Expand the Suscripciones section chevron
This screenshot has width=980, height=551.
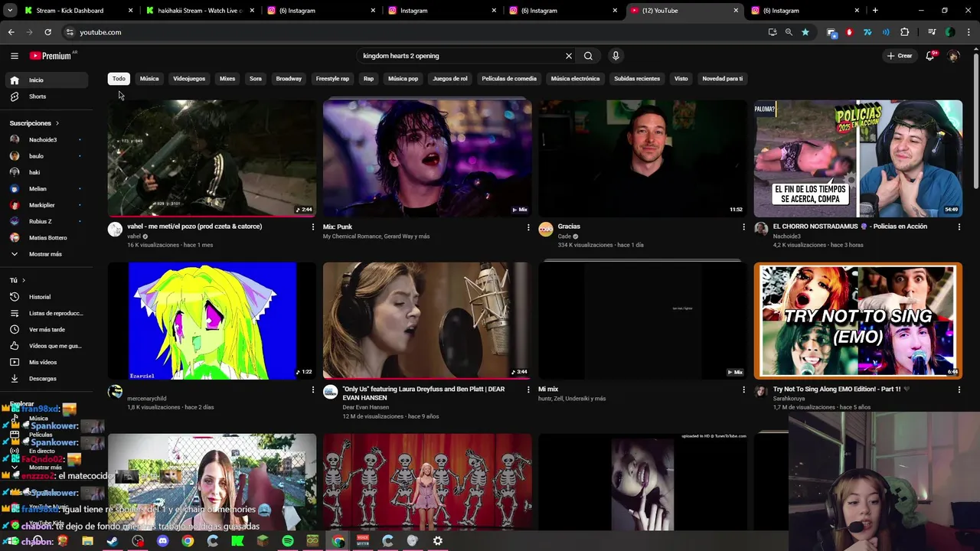click(57, 123)
